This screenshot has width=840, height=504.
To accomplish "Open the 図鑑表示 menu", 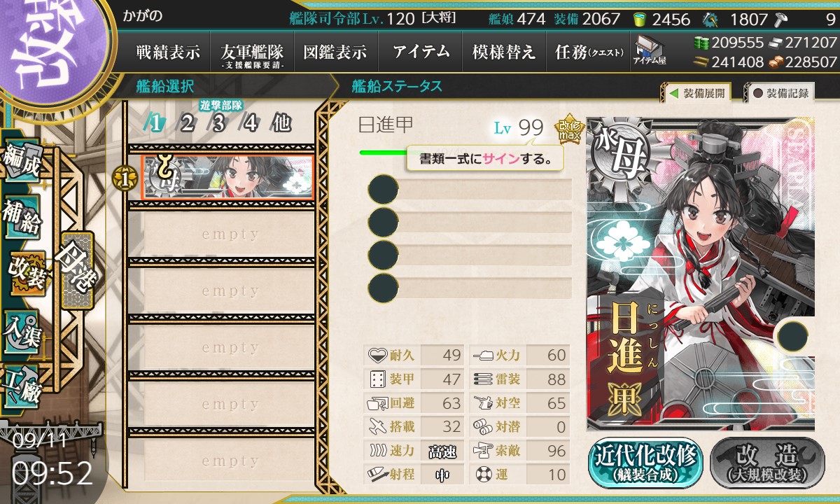I will tap(335, 52).
